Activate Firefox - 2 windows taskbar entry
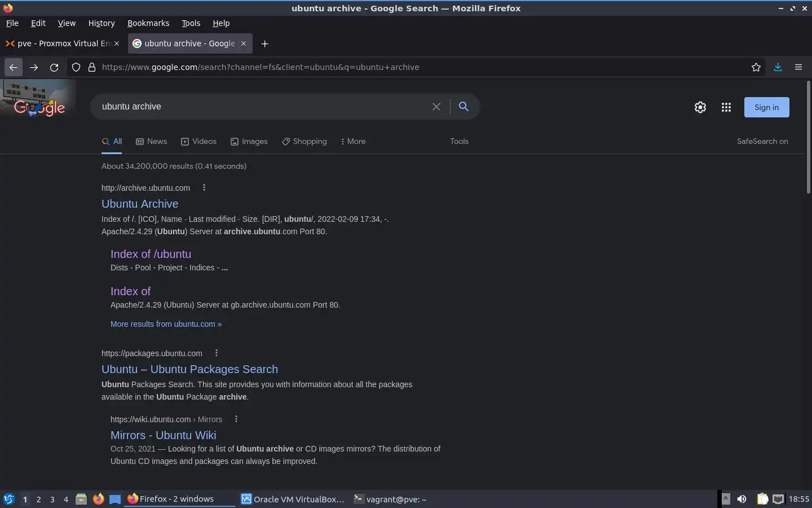Viewport: 812px width, 508px height. pos(179,499)
